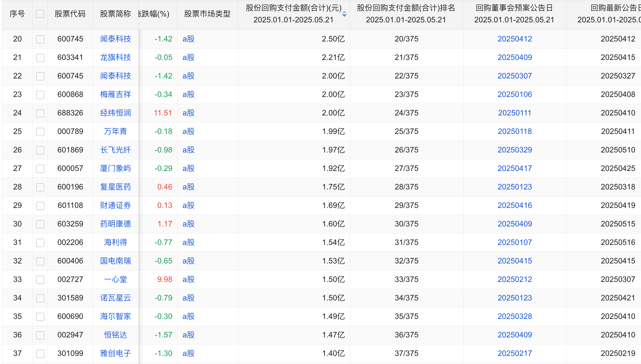Open the 20250107 announcement date link
This screenshot has width=641, height=364.
coord(515,242)
